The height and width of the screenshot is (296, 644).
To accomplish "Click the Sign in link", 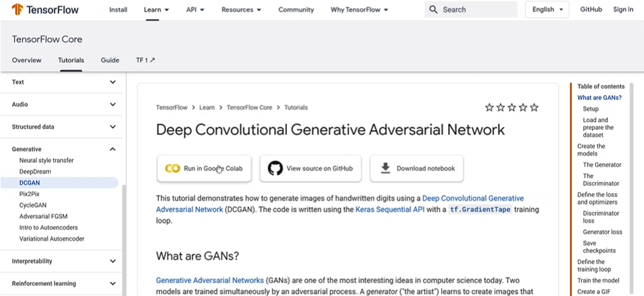I will coord(623,10).
